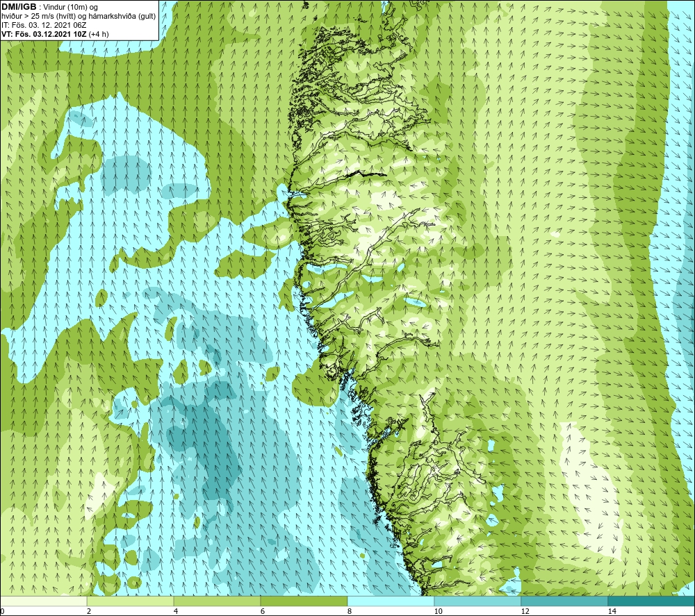
Task: Click the scale label "6"
Action: click(x=263, y=611)
